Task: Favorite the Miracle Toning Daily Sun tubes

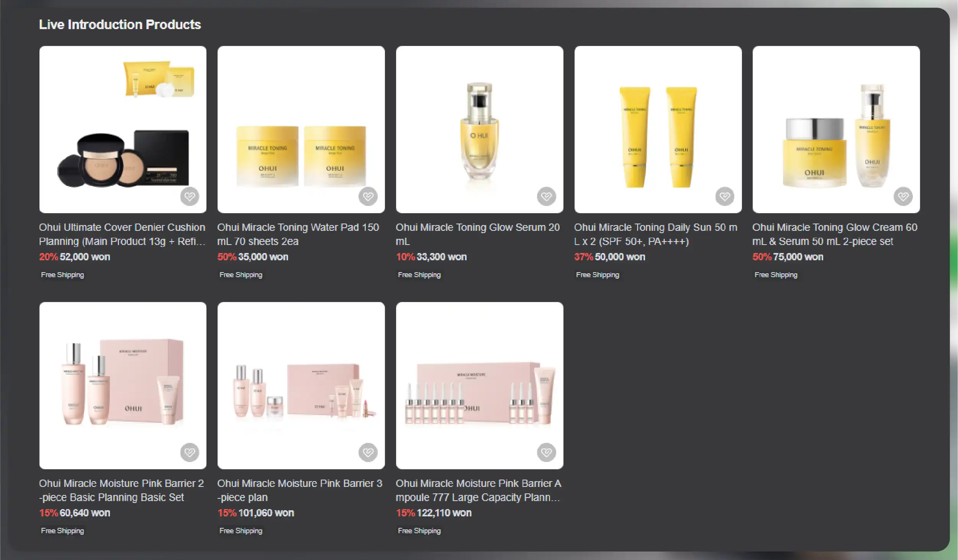Action: [725, 196]
